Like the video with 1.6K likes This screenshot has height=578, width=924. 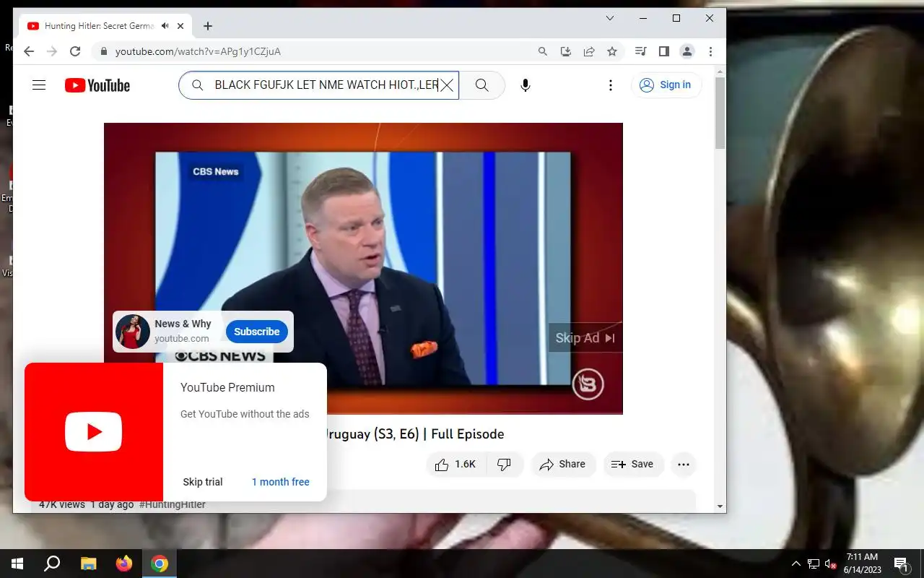456,465
